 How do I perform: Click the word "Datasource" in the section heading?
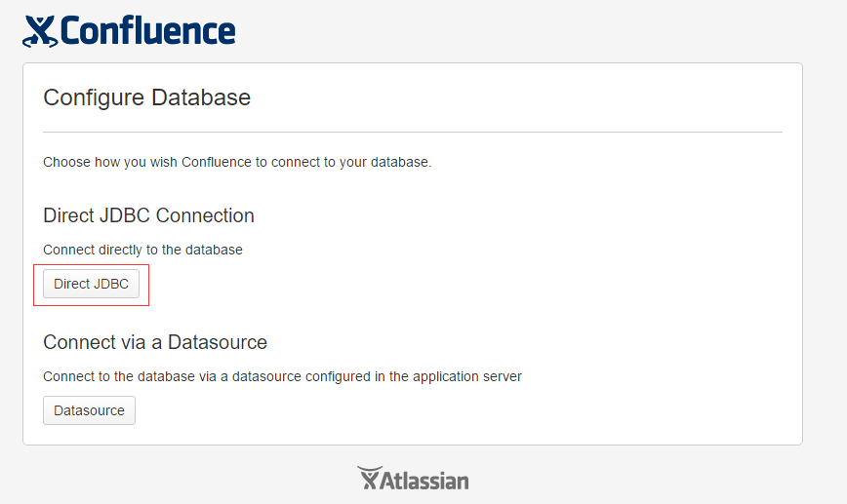pyautogui.click(x=218, y=342)
